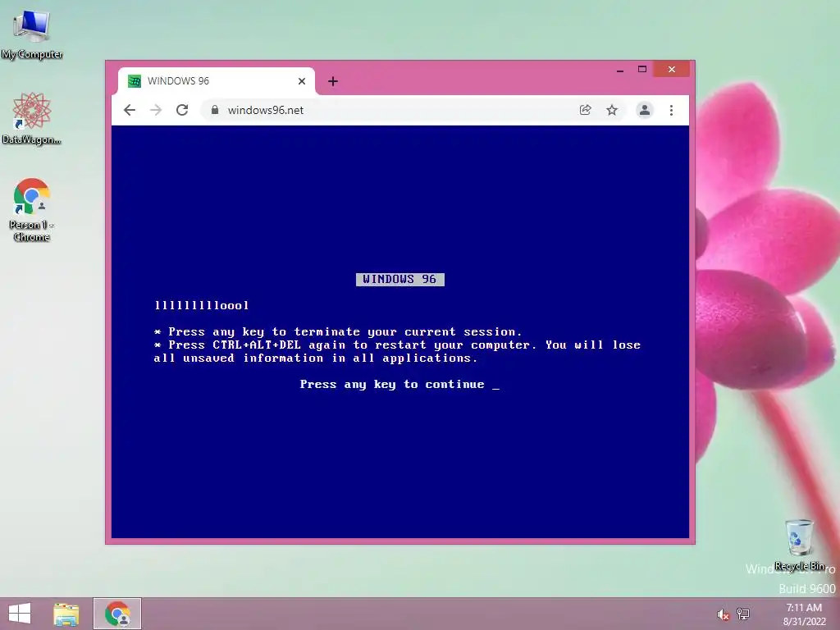Image resolution: width=840 pixels, height=630 pixels.
Task: Select the WINDOWS 96 tab
Action: (x=217, y=81)
